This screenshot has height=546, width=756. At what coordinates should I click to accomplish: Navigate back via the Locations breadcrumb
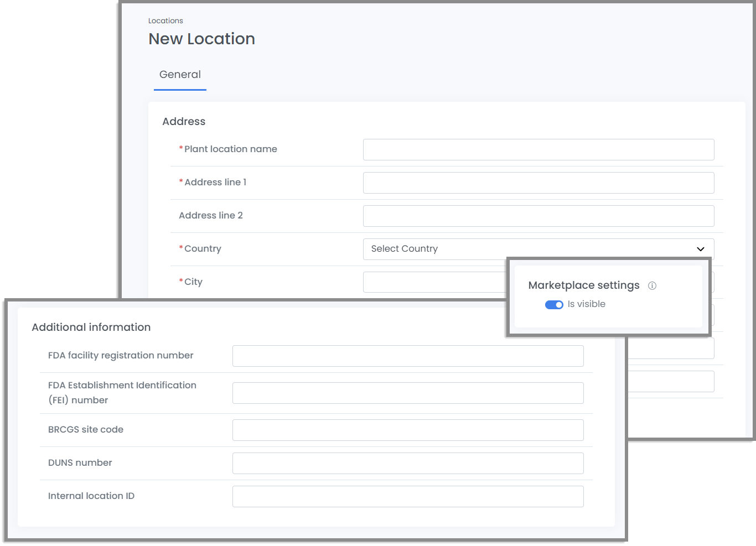[x=165, y=20]
